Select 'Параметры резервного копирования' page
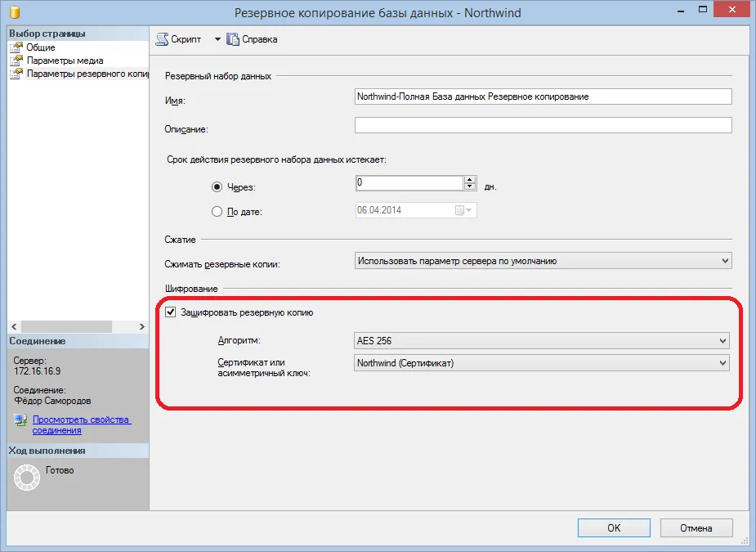756x552 pixels. pyautogui.click(x=87, y=74)
